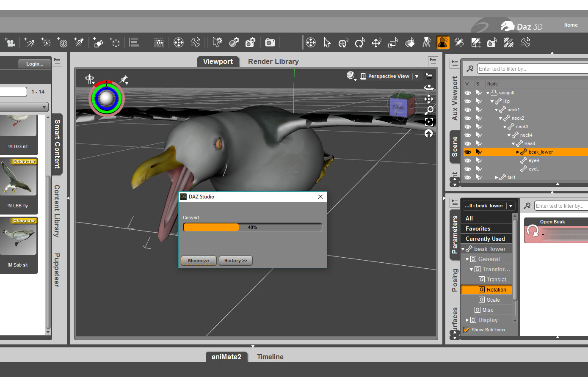The image size is (588, 377).
Task: Open the Geometry Editor tool
Action: click(x=476, y=42)
